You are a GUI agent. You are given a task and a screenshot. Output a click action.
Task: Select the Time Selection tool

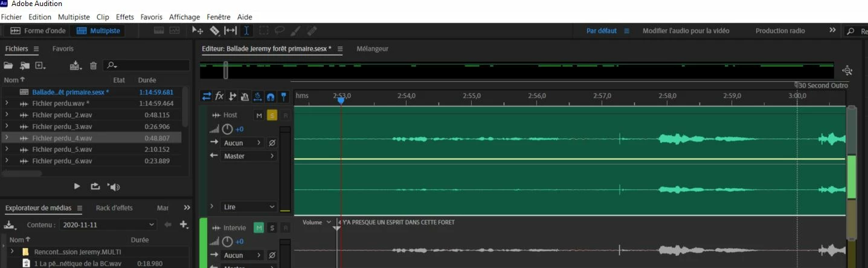tap(246, 30)
